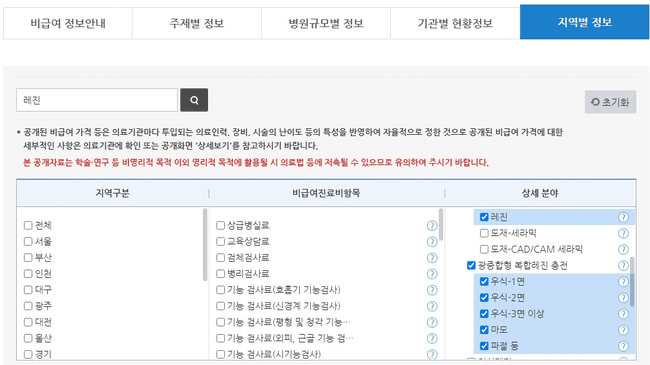650x365 pixels.
Task: Open help icon for 호흡기 기능검사
Action: 432,290
